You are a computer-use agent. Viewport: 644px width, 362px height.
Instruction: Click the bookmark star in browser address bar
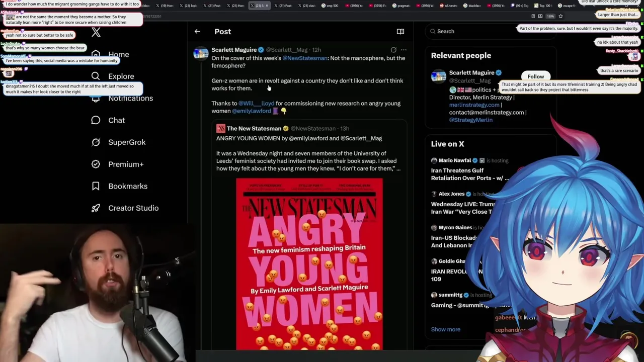click(x=560, y=16)
